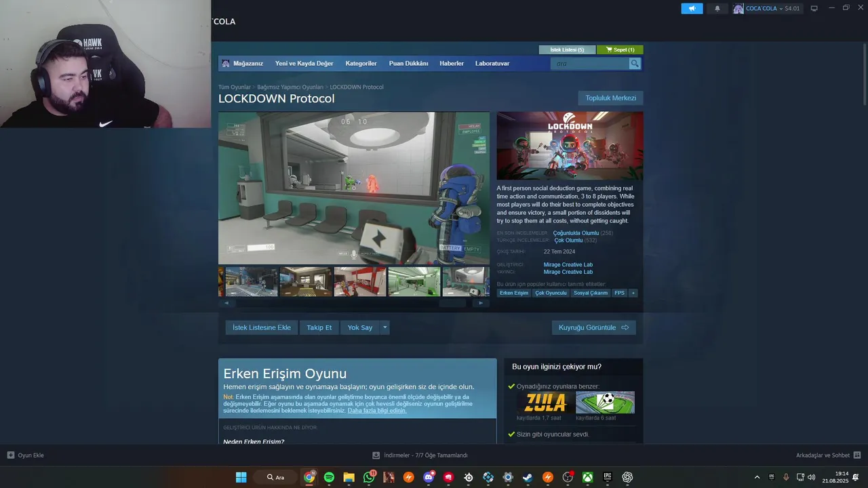This screenshot has height=488, width=868.
Task: Click İstek Listesine Ekle button
Action: pyautogui.click(x=262, y=327)
